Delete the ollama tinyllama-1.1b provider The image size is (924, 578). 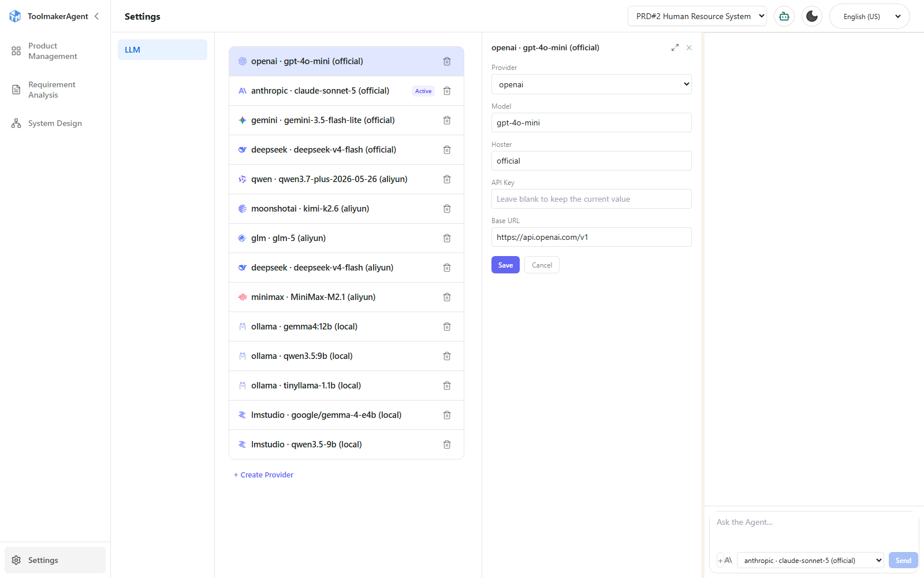coord(447,386)
